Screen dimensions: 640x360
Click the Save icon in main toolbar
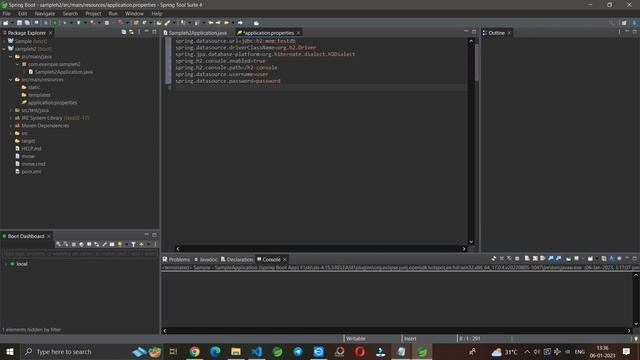pos(19,23)
